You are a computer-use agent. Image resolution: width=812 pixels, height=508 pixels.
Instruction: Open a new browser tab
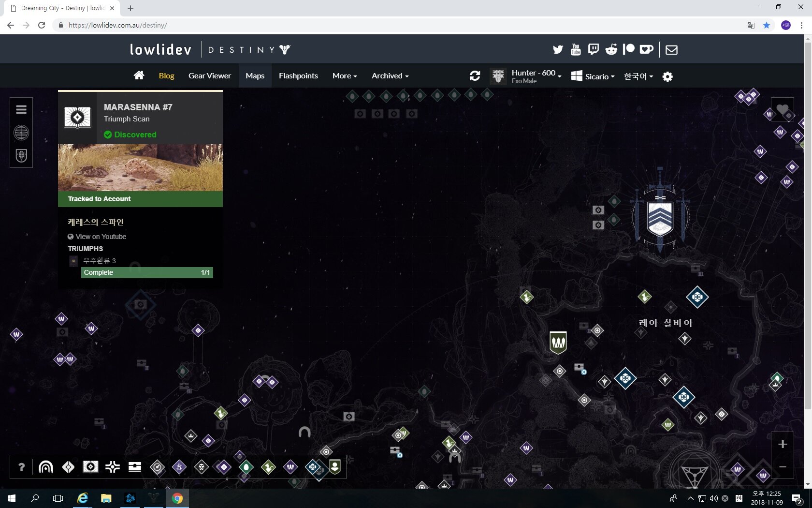click(x=130, y=8)
